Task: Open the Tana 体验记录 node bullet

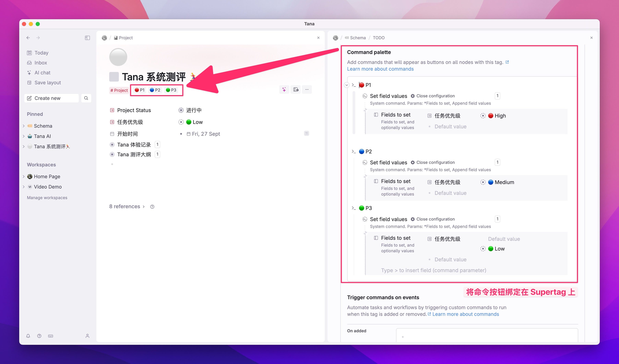Action: (x=112, y=145)
